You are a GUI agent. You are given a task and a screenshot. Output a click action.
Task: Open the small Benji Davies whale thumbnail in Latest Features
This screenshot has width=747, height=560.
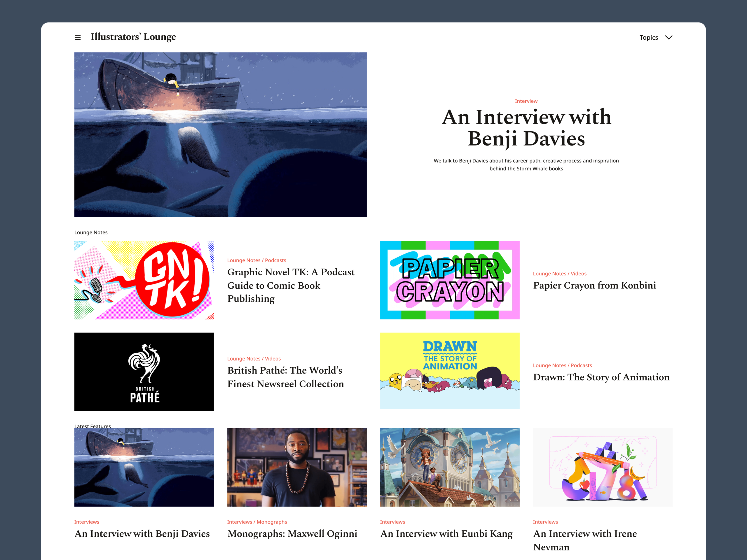[x=144, y=467]
